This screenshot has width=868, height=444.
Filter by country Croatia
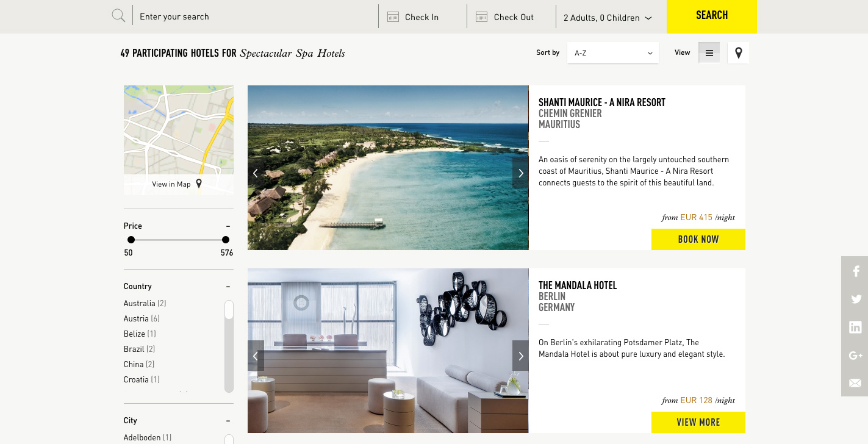(142, 379)
